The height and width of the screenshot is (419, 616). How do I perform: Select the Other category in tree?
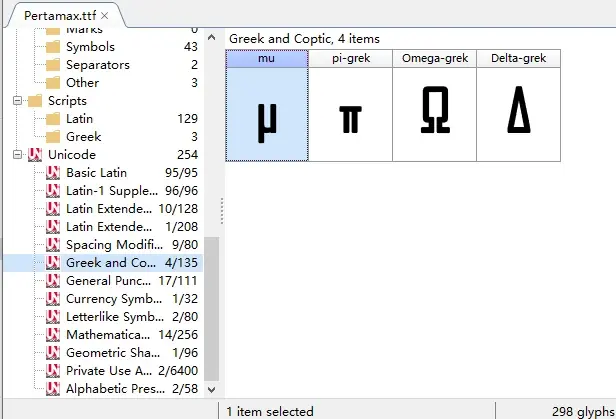[82, 83]
